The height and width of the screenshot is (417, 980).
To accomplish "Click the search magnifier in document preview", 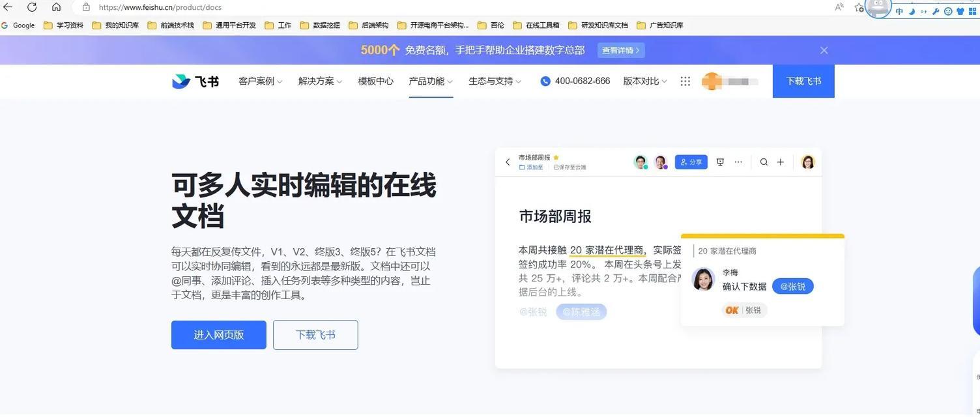I will pos(764,162).
